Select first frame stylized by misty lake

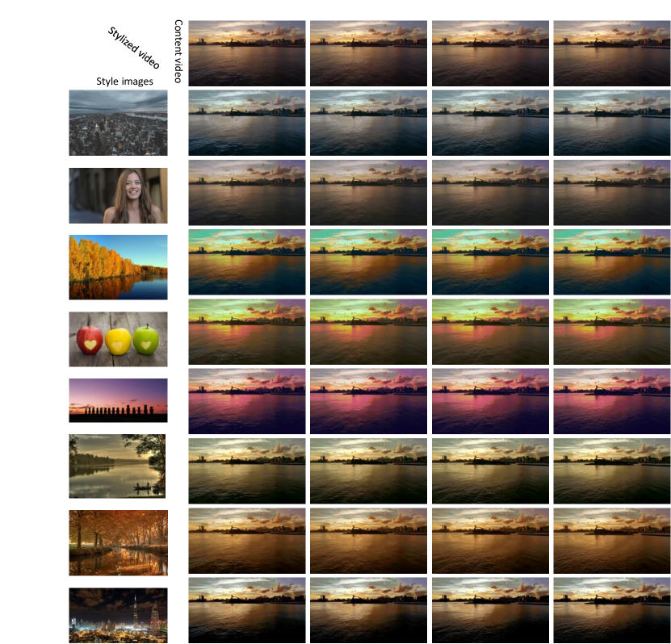(247, 470)
